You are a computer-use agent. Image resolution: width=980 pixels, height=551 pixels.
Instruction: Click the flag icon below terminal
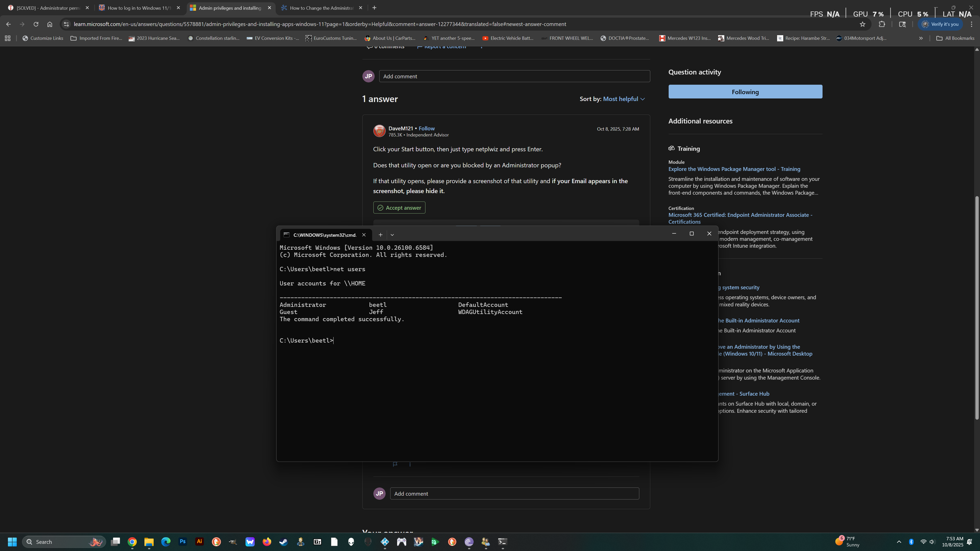(395, 464)
